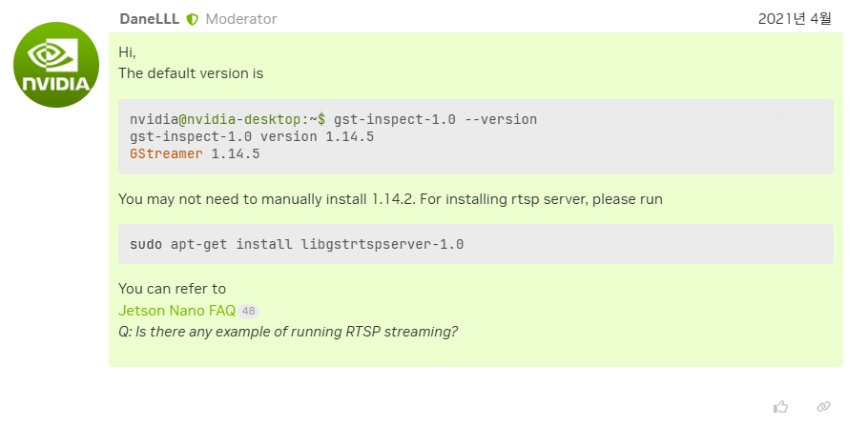Click the RTSP streaming question text
The image size is (868, 427).
(x=288, y=332)
